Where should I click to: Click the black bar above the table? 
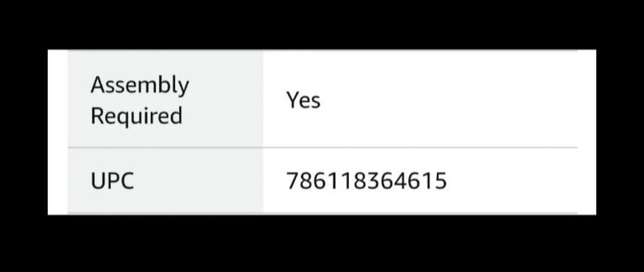click(x=322, y=24)
